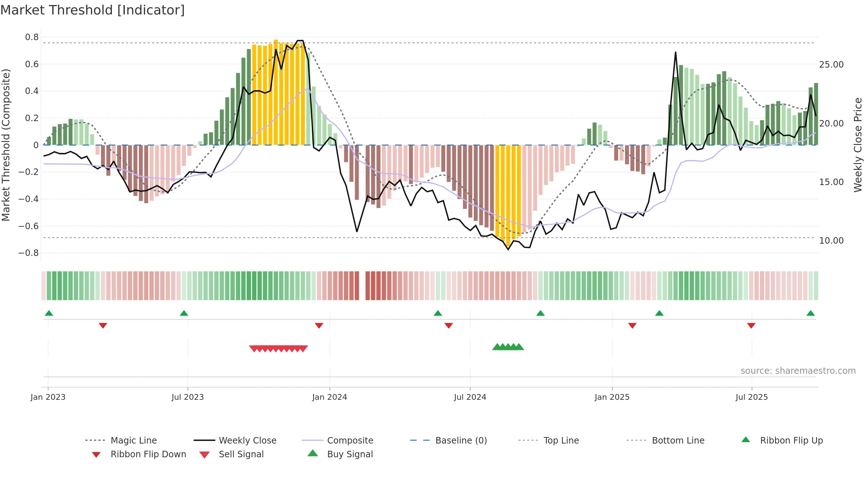This screenshot has height=488, width=868.
Task: Click the green triangle icon in Buy Signal legend
Action: click(312, 453)
